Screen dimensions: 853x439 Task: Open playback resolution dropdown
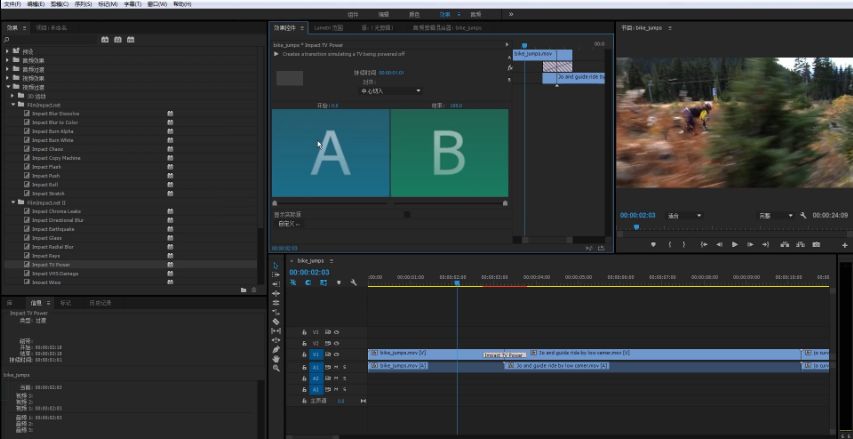776,216
